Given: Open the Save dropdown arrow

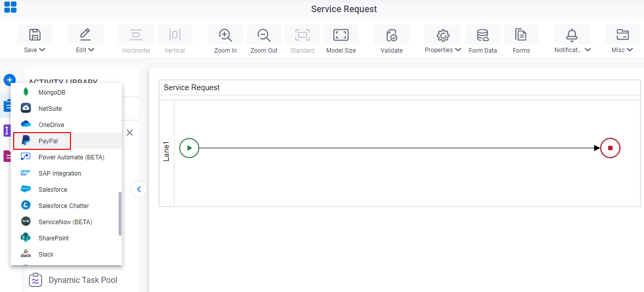Looking at the screenshot, I should [42, 50].
